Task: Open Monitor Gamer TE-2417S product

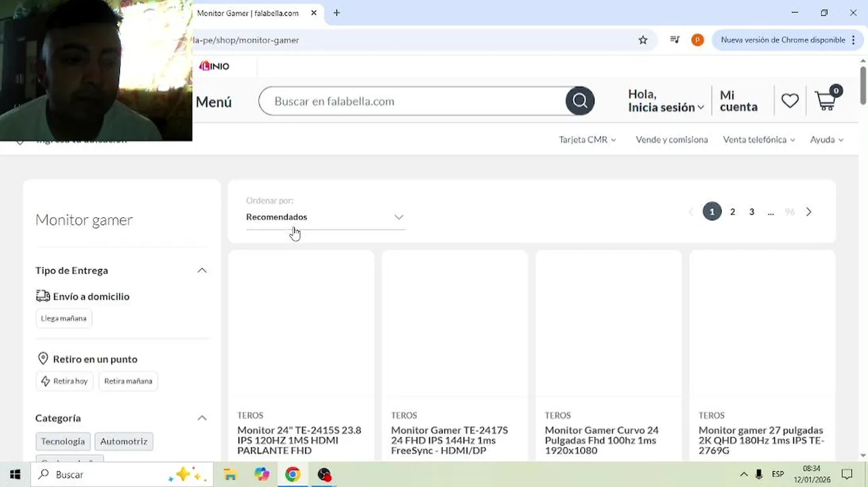Action: 450,440
